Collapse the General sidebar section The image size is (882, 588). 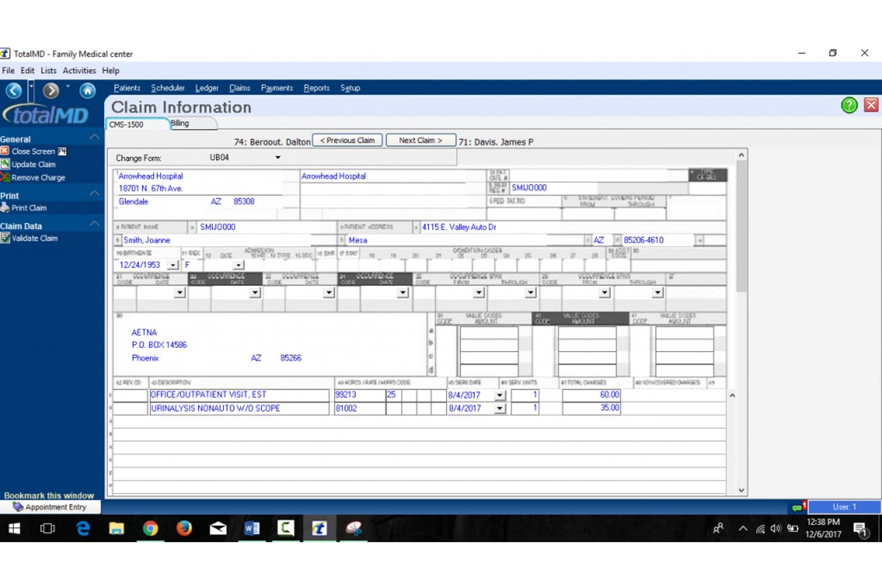(94, 137)
